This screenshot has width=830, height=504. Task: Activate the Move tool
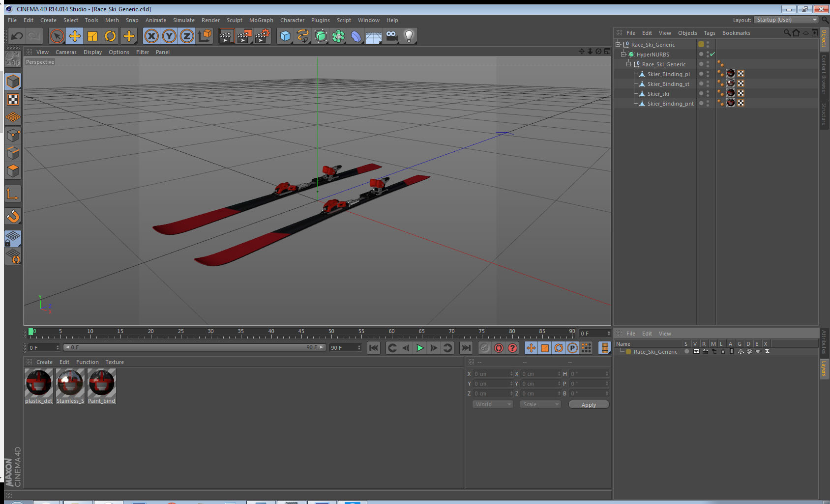tap(75, 36)
